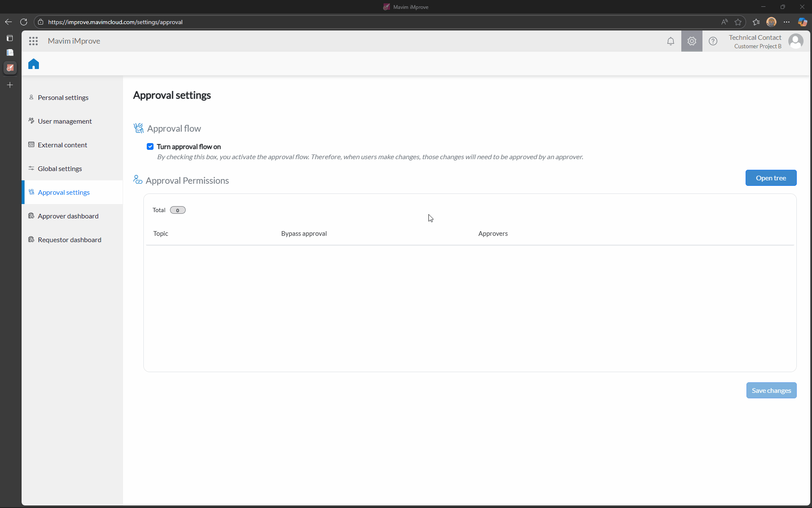Click the browser address bar URL
Viewport: 812px width, 508px height.
(x=115, y=22)
